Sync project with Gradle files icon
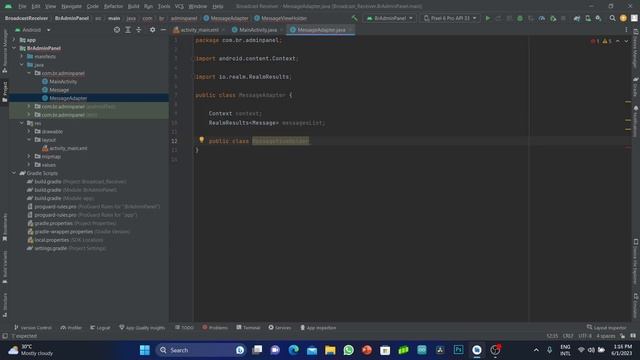The width and height of the screenshot is (640, 360). click(577, 18)
